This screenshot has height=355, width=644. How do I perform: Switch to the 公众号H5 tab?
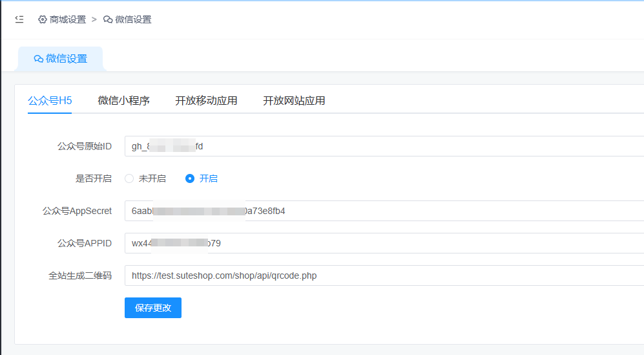coord(50,100)
